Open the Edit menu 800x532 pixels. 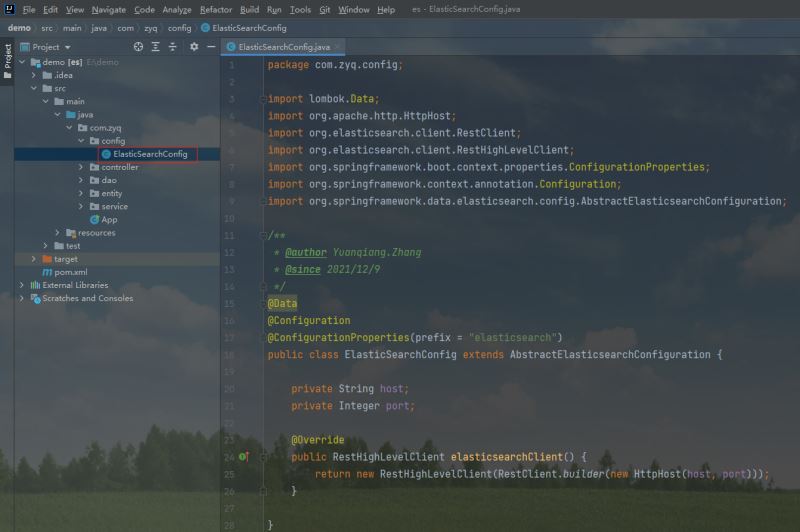click(50, 9)
